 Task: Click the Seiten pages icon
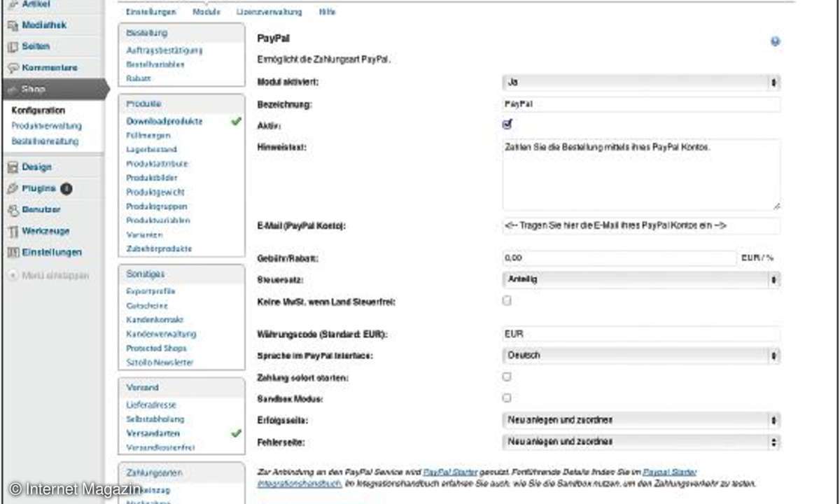point(13,47)
